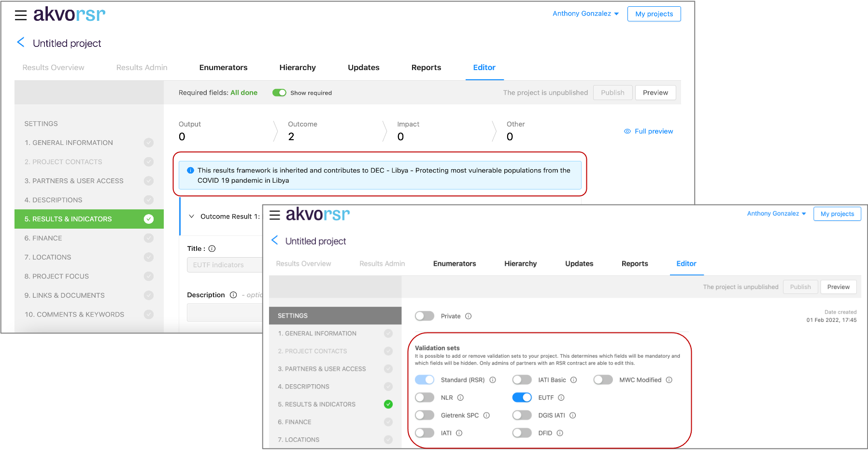868x450 pixels.
Task: Click info icon next to MWC Modified
Action: coord(669,380)
